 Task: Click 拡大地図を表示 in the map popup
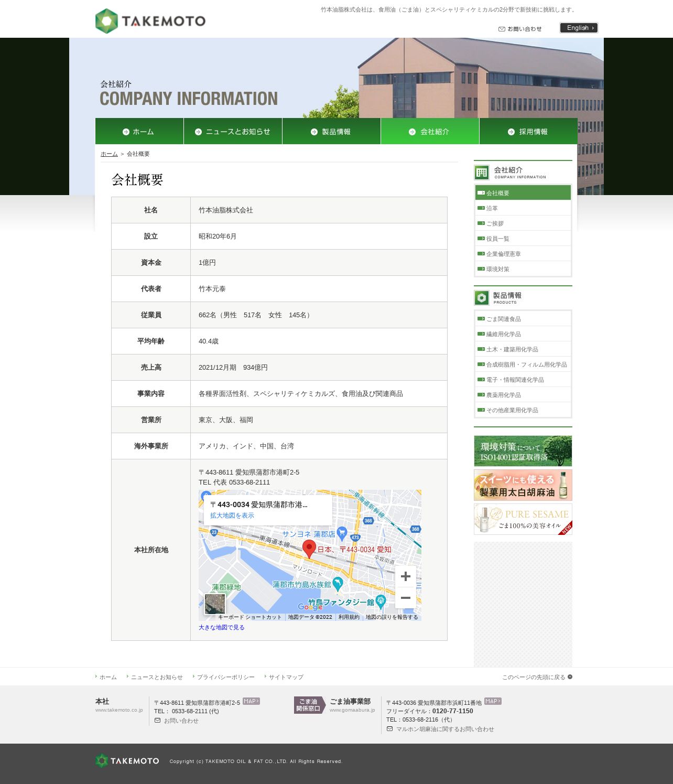tap(232, 515)
